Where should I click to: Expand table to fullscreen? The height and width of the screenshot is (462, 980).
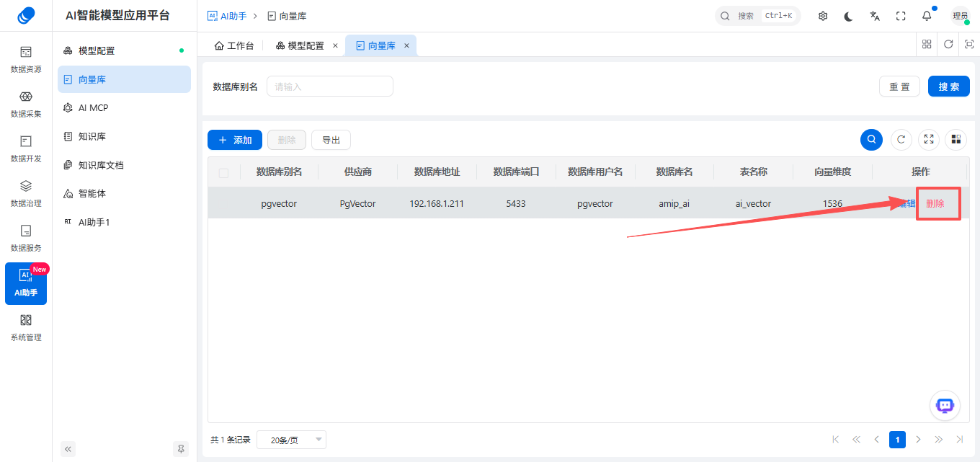929,139
